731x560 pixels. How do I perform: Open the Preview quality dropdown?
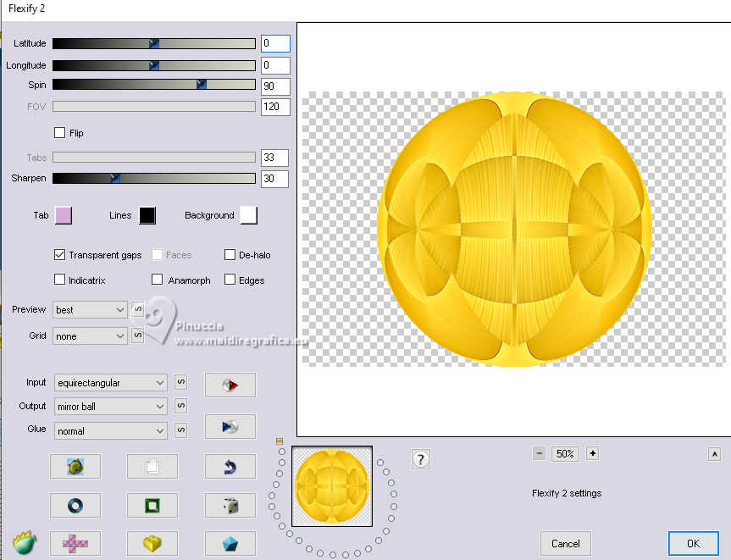pyautogui.click(x=90, y=309)
